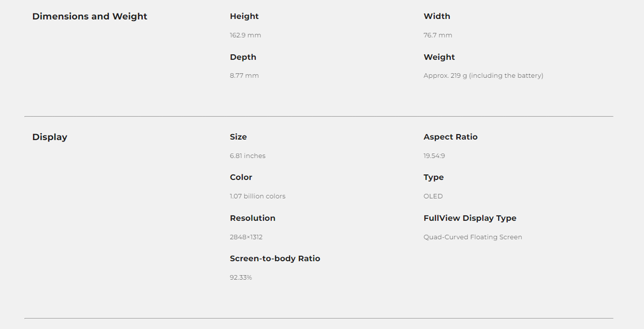Screen dimensions: 644x329
Task: Select the 2848×1312 resolution value
Action: click(x=246, y=237)
